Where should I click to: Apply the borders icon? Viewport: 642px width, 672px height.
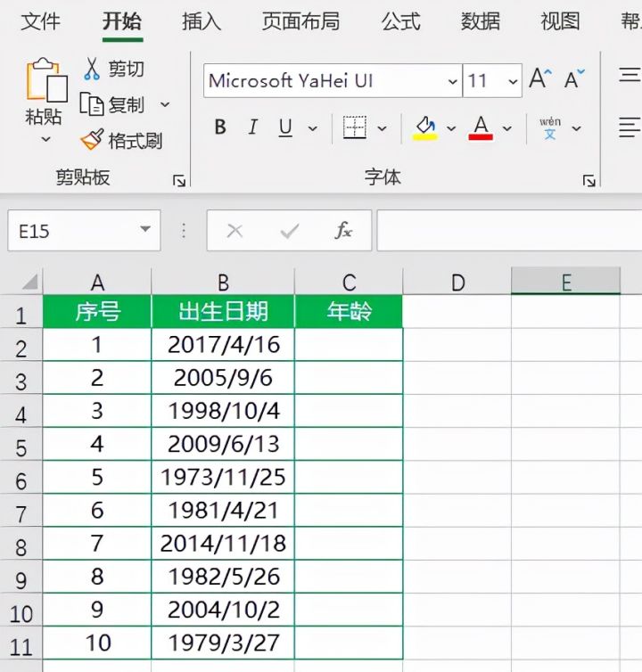(355, 127)
